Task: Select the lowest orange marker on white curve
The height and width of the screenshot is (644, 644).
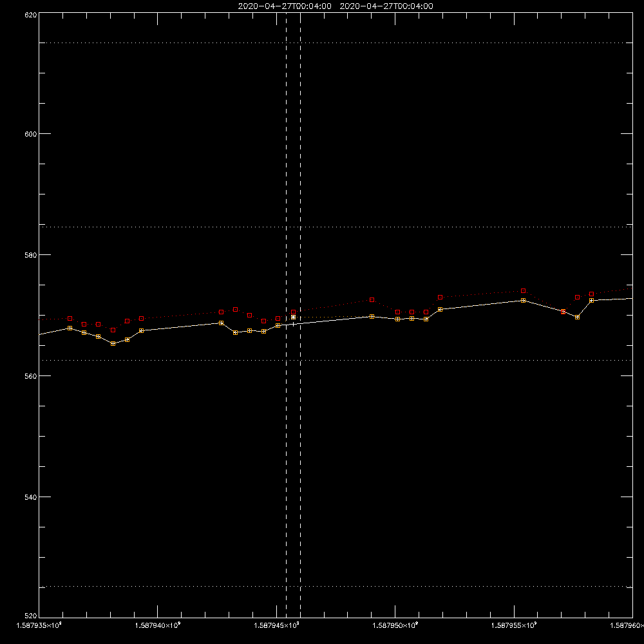Action: coord(113,344)
